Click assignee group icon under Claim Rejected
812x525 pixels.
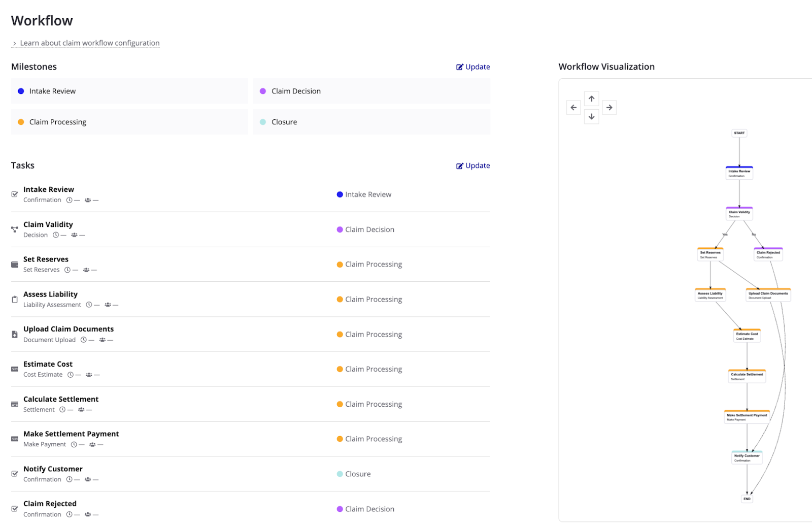(x=88, y=514)
